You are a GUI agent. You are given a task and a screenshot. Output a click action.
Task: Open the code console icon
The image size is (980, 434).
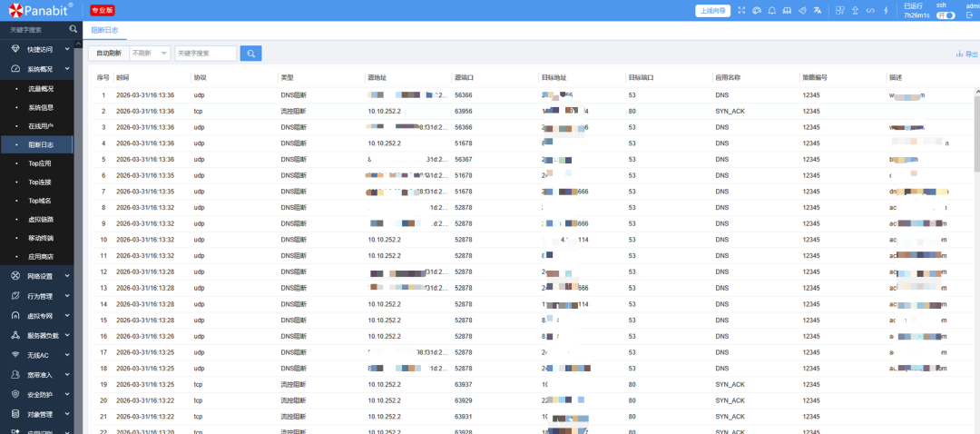tap(870, 11)
